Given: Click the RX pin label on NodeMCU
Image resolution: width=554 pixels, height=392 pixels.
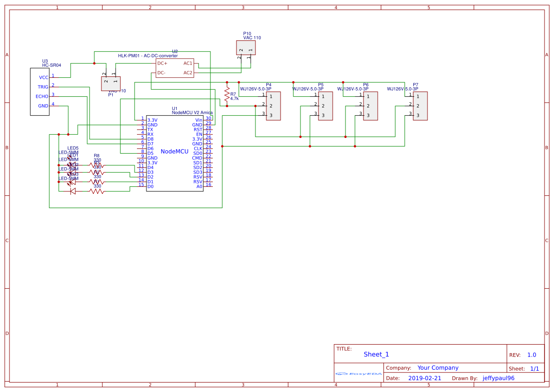Looking at the screenshot, I should tap(150, 134).
